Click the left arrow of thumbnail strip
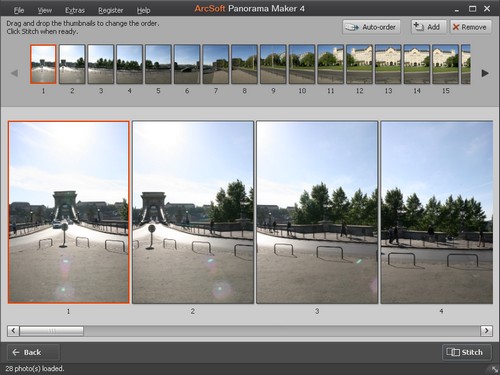This screenshot has height=375, width=500. coord(14,73)
